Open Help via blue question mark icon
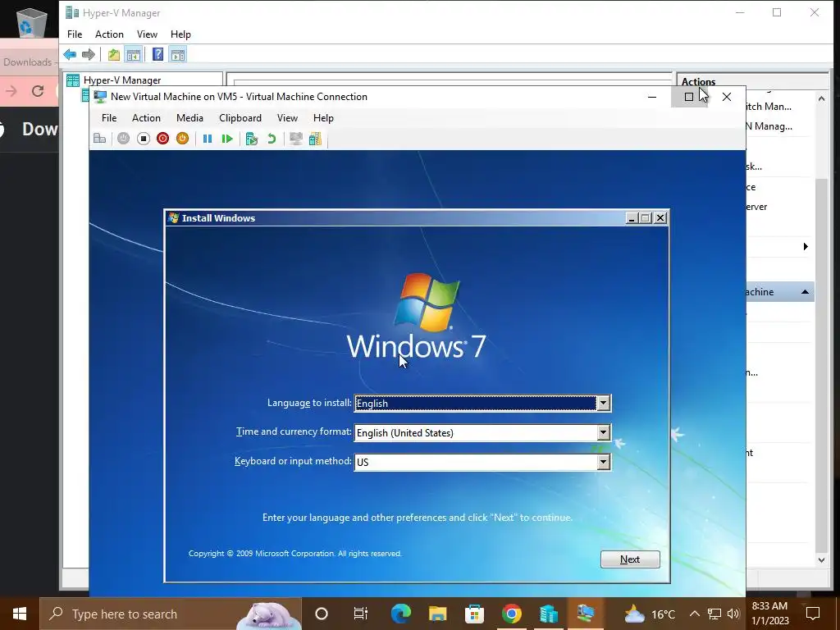 tap(157, 54)
